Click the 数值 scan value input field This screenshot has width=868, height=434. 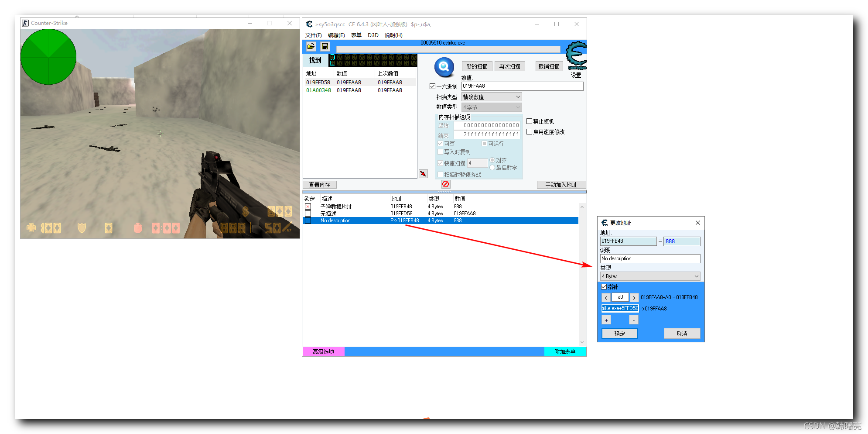[x=522, y=86]
